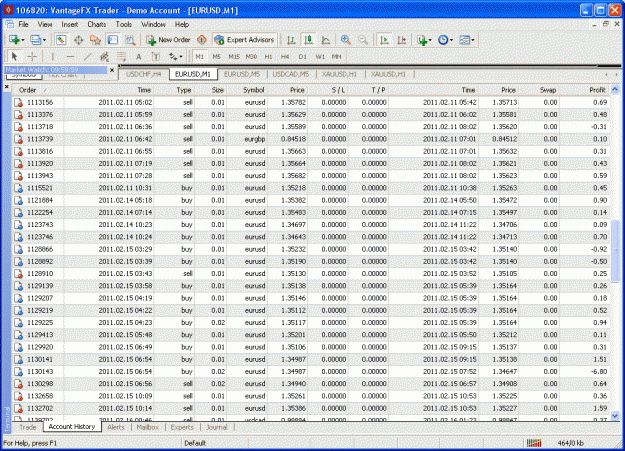Click the zoom in magnifier icon
This screenshot has width=625, height=451.
[346, 40]
